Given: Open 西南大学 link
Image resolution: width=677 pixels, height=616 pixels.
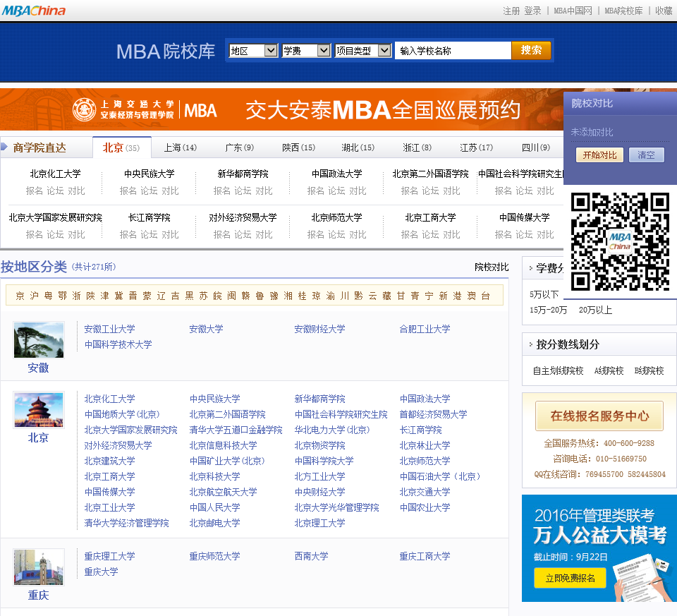Looking at the screenshot, I should pyautogui.click(x=311, y=557).
